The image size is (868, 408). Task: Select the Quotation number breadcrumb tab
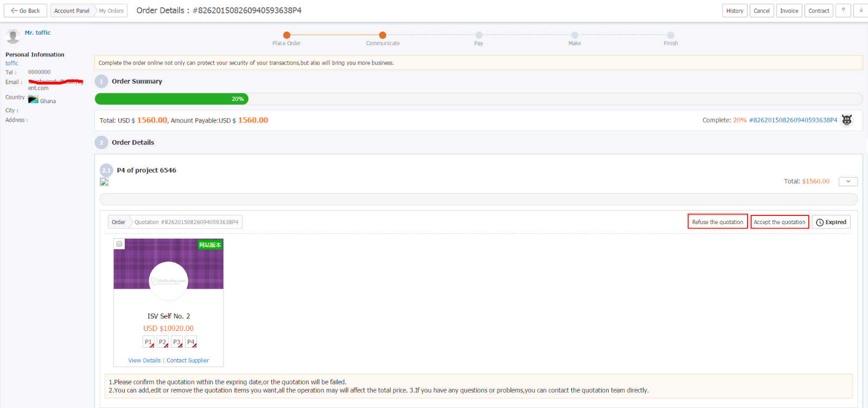click(186, 222)
